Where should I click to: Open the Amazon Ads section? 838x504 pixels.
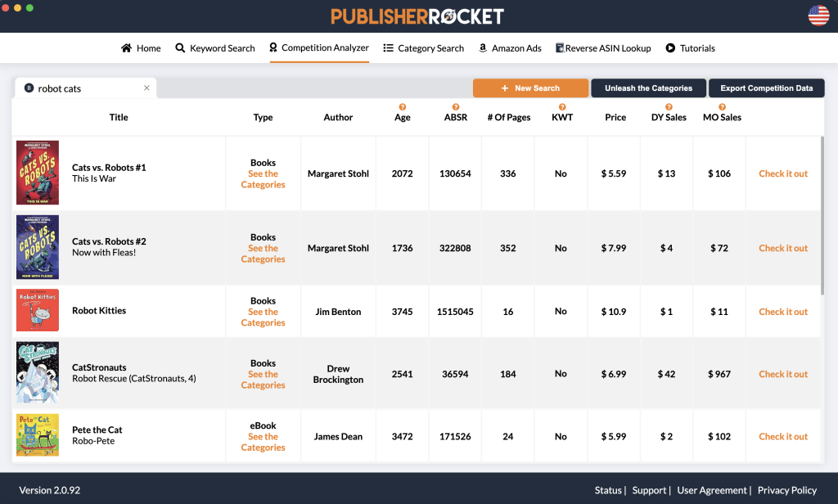tap(510, 48)
